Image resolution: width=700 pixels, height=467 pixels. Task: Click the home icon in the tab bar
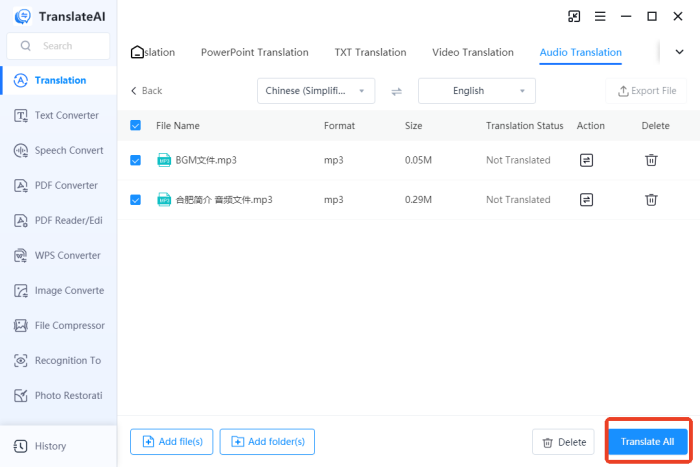[x=137, y=52]
